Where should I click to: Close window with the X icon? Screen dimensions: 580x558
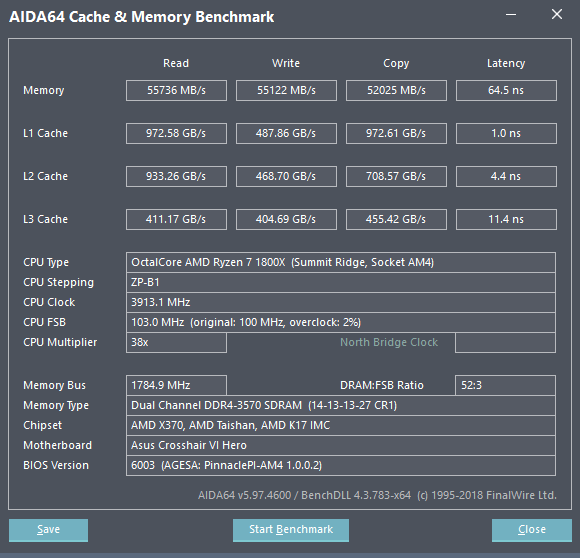(x=557, y=14)
